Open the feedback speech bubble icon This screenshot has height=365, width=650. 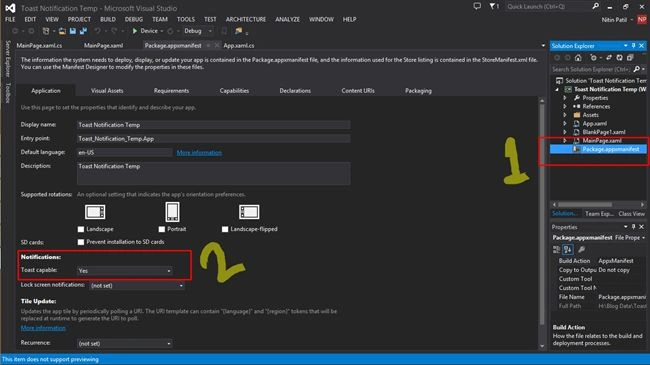[477, 6]
